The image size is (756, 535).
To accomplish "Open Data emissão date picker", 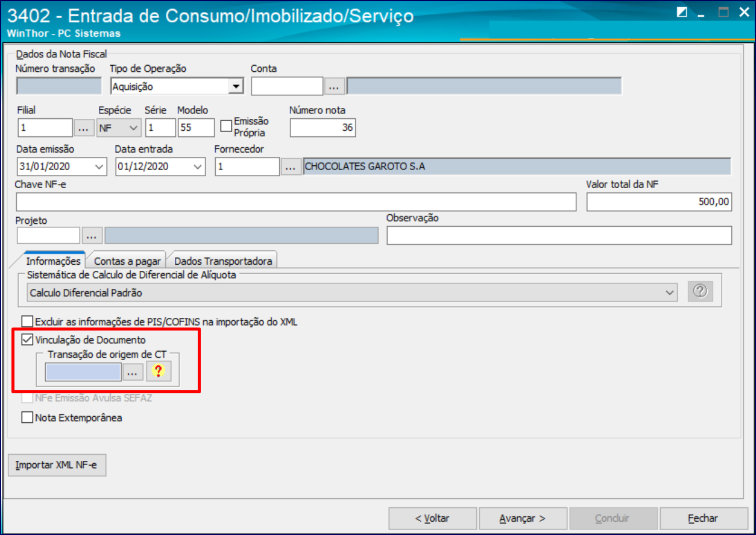I will (98, 166).
